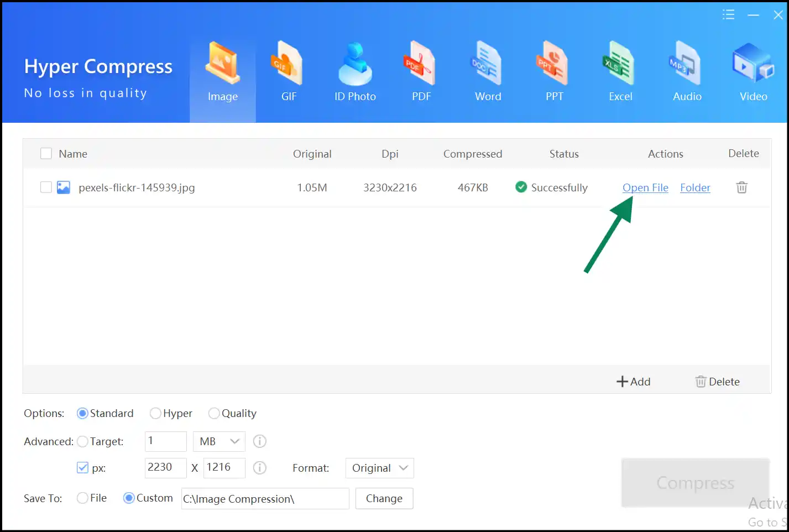Click the target size input field
This screenshot has width=789, height=532.
coord(166,441)
